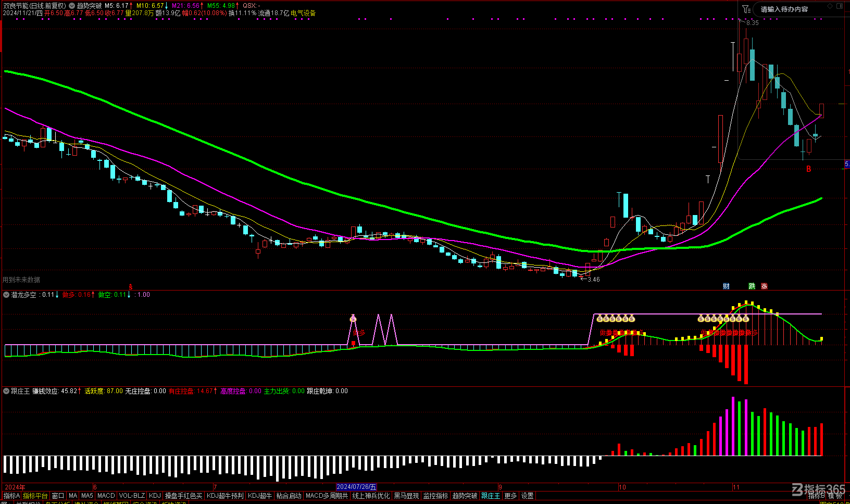850x504 pixels.
Task: Click the 跌 marker under the chart
Action: tap(752, 286)
